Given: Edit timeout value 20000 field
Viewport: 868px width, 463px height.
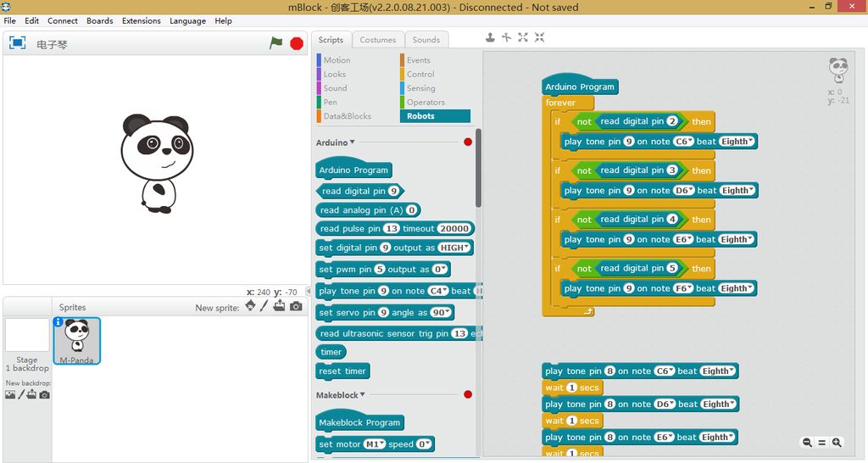Looking at the screenshot, I should click(x=453, y=229).
